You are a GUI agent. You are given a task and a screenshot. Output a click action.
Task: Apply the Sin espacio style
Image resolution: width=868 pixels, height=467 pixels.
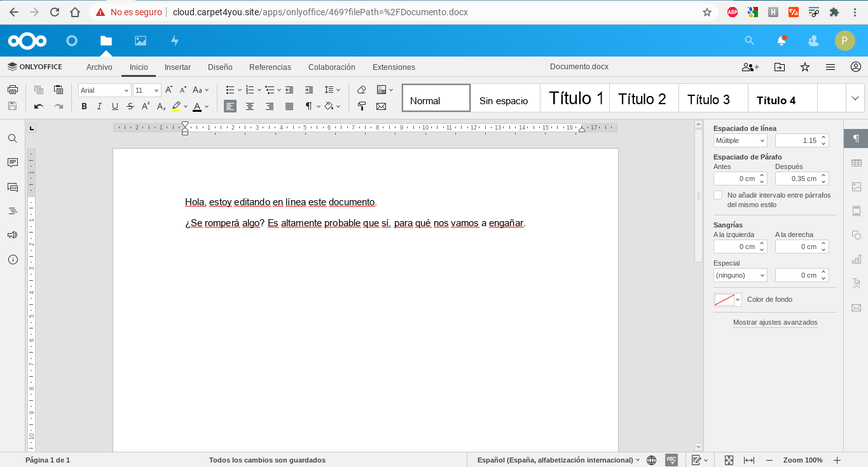coord(506,98)
